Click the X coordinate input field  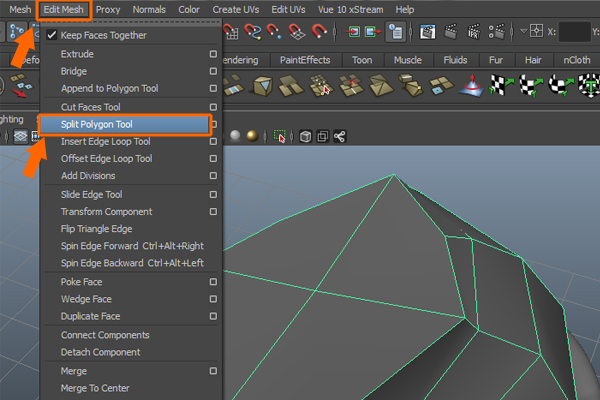pyautogui.click(x=574, y=32)
